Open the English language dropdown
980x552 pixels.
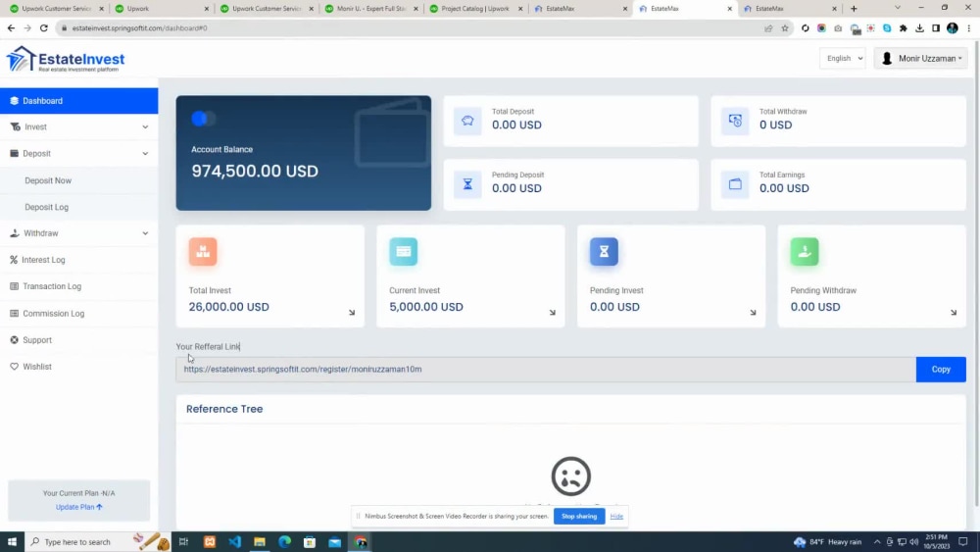click(843, 58)
